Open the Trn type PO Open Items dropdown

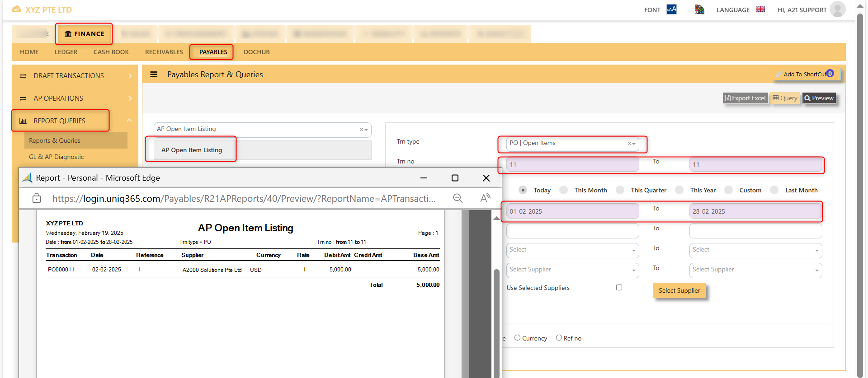point(572,144)
